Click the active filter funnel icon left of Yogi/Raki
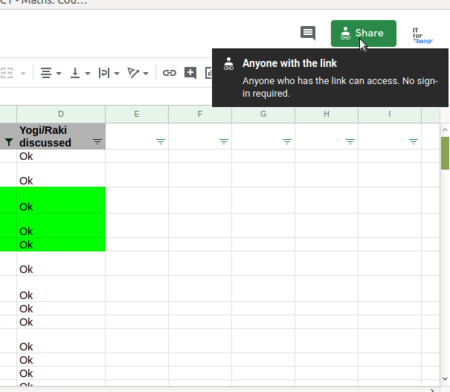The height and width of the screenshot is (392, 450). point(9,142)
